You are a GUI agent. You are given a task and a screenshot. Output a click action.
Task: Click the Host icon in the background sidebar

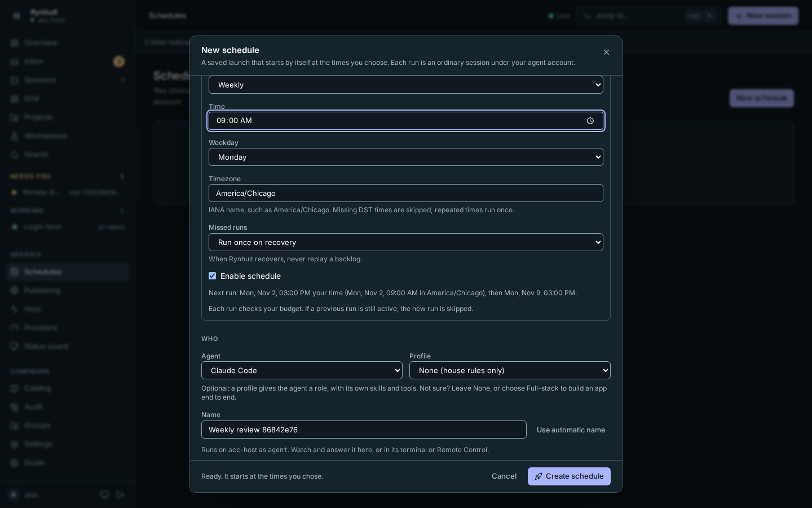pos(15,309)
